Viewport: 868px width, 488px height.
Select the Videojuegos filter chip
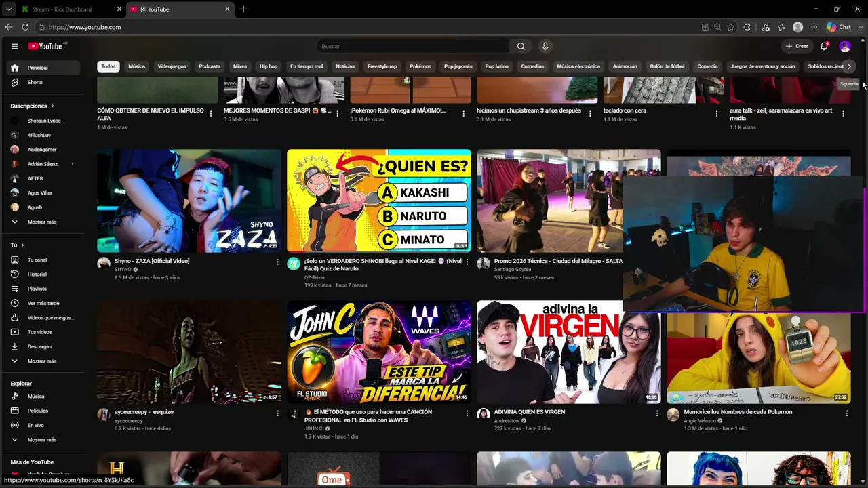click(x=172, y=66)
